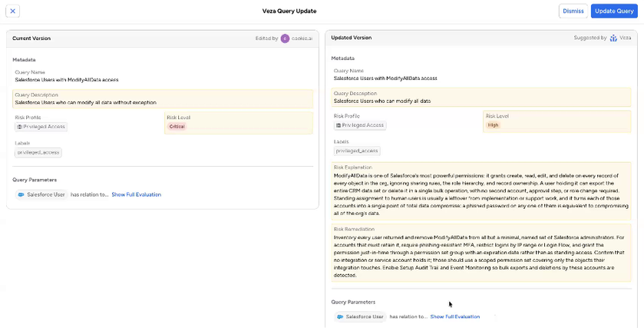This screenshot has height=328, width=644.
Task: Click the Salesforce cloud icon in Current Version parameters
Action: point(21,194)
